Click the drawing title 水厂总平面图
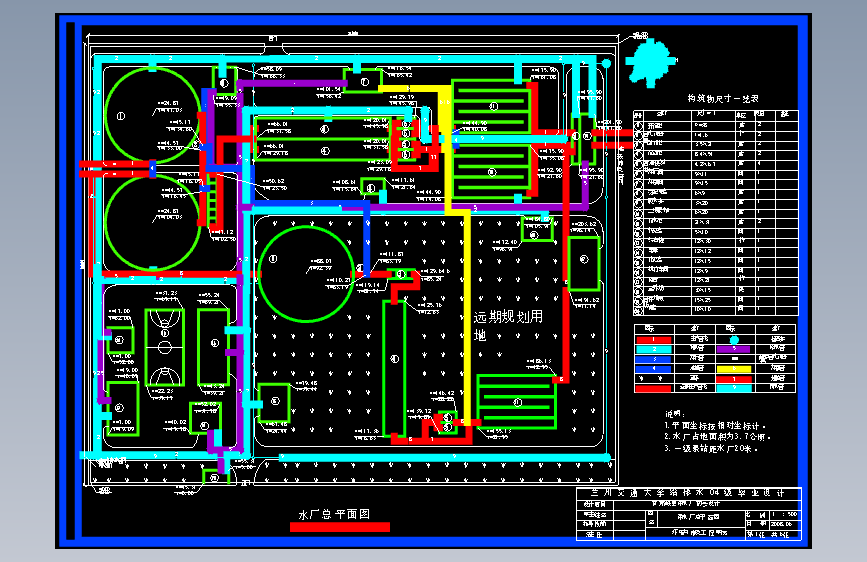The width and height of the screenshot is (867, 562). tap(334, 514)
